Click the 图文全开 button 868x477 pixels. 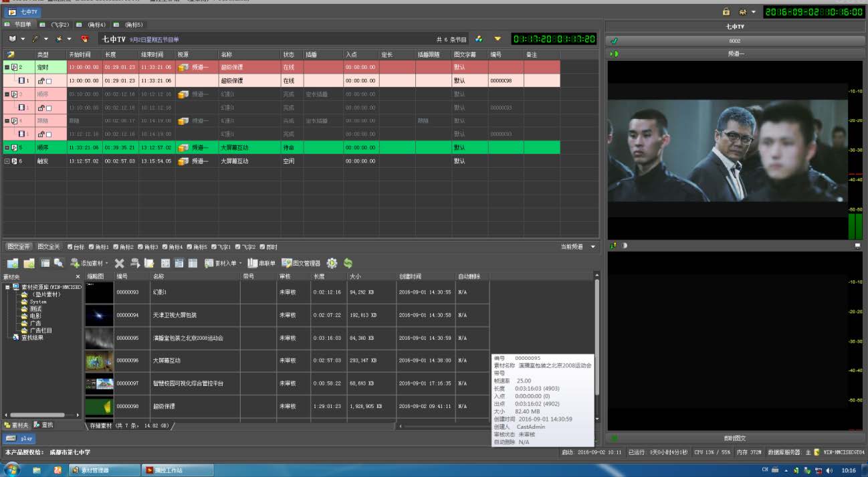tap(17, 247)
